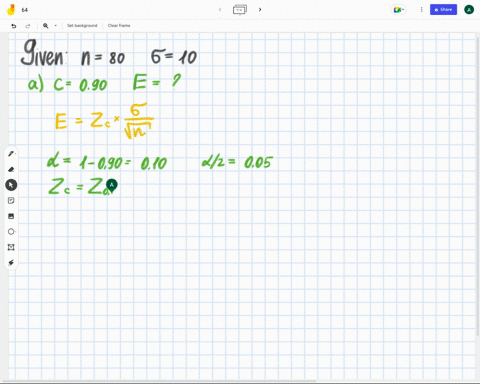Click the handwritten "Given" text

[43, 53]
